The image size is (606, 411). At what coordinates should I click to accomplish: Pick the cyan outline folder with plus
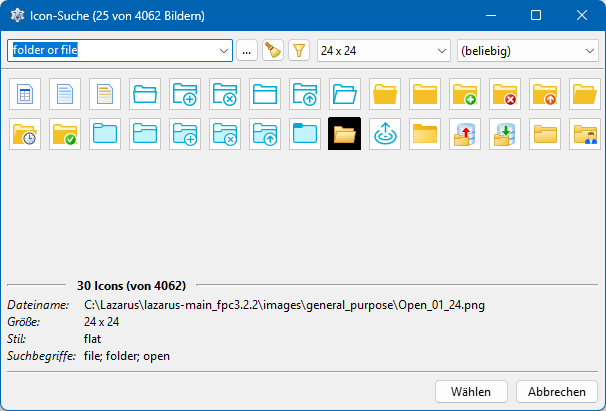[x=185, y=94]
